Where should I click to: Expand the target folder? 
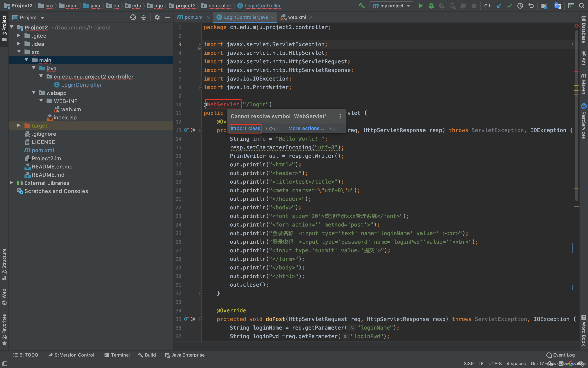[x=19, y=125]
